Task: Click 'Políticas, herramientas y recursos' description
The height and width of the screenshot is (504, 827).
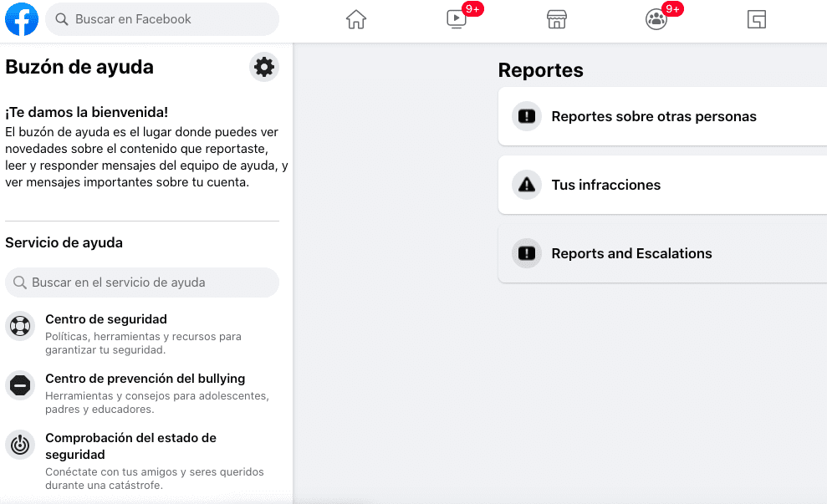Action: [144, 344]
